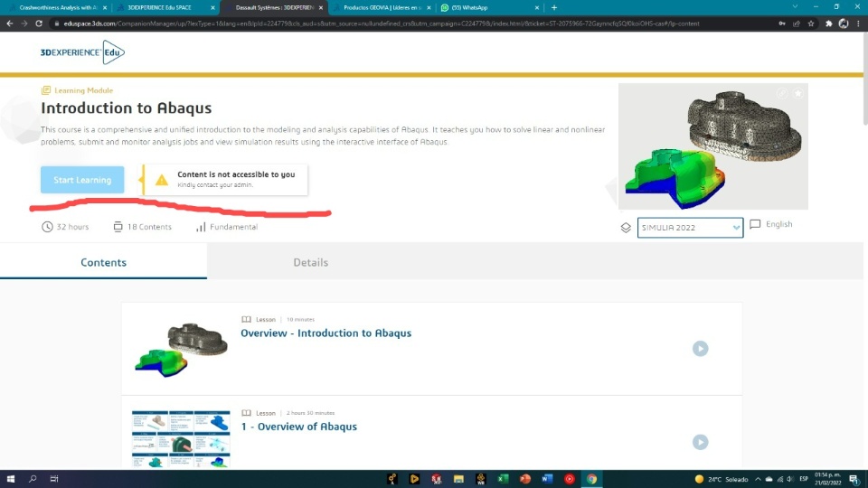The width and height of the screenshot is (868, 488).
Task: Open the browser extensions puzzle icon
Action: (829, 23)
